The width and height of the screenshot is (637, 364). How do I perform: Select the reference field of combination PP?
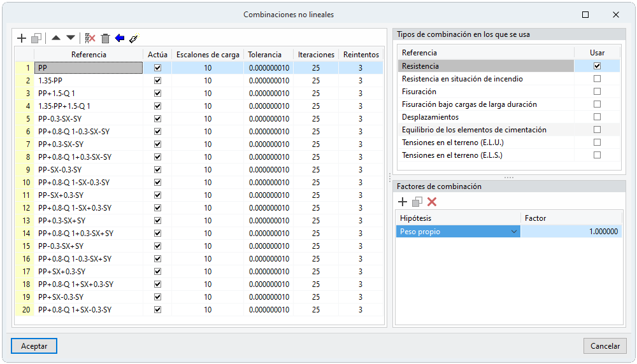point(89,67)
